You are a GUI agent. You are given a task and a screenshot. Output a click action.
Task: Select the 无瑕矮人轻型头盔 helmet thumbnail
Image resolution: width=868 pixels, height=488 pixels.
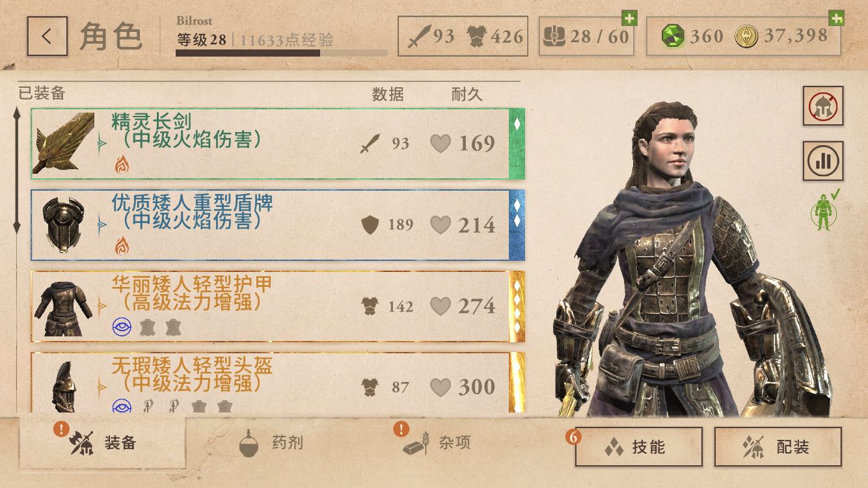[x=64, y=386]
